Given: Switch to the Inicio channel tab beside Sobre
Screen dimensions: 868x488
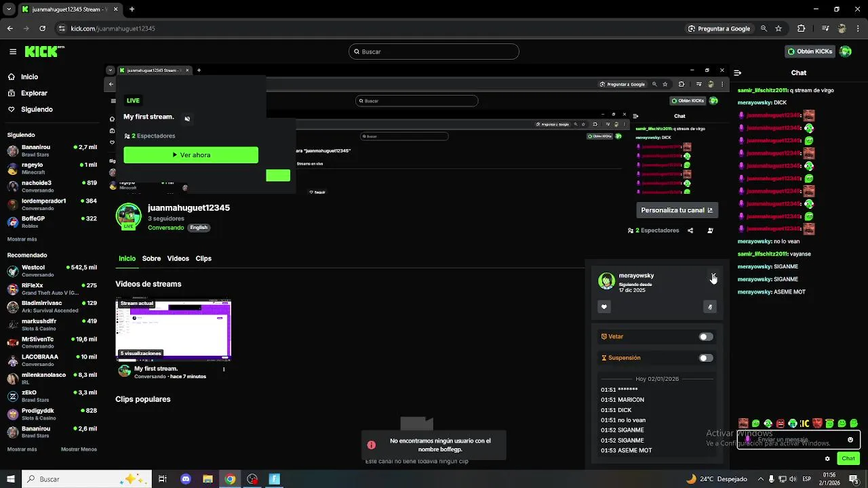Looking at the screenshot, I should 127,258.
